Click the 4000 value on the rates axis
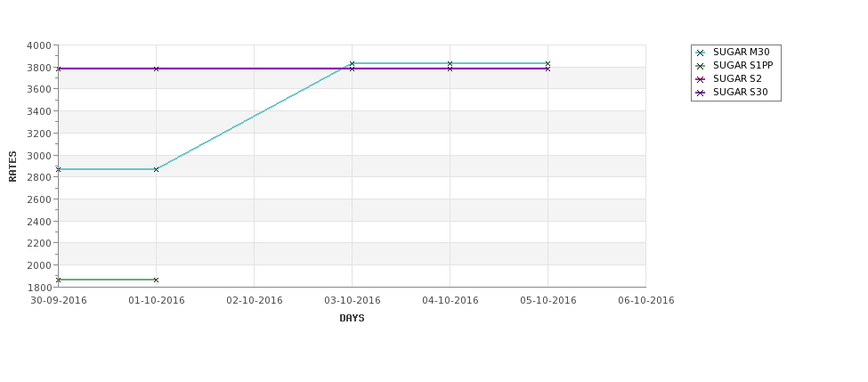This screenshot has height=382, width=868. (39, 45)
